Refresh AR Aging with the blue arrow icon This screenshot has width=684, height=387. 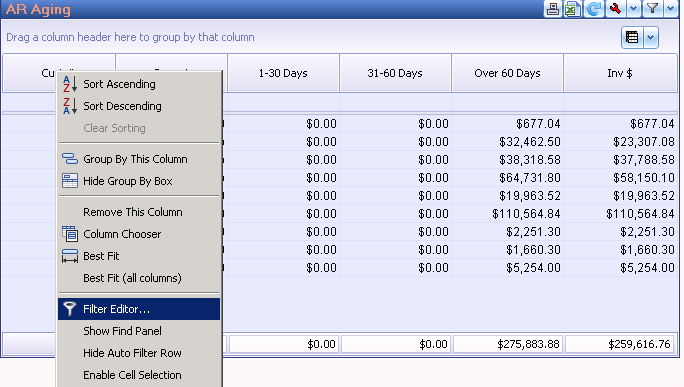[x=593, y=9]
